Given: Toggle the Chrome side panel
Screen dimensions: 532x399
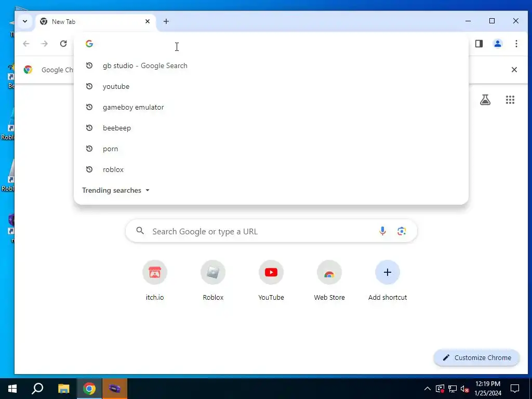Looking at the screenshot, I should pos(478,44).
